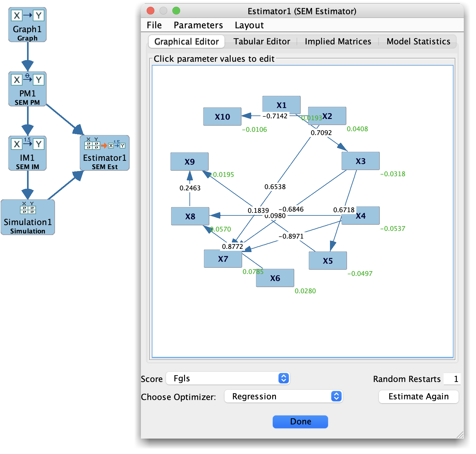Zoom the Estimator1 window with green button
This screenshot has height=454, width=476.
coord(176,11)
